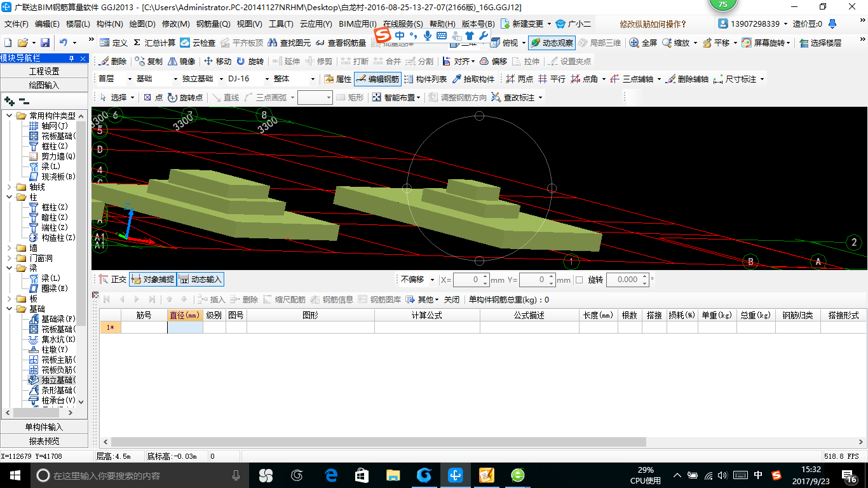Select the 移动 move tool
Screen dimensions: 868x488
(x=217, y=61)
